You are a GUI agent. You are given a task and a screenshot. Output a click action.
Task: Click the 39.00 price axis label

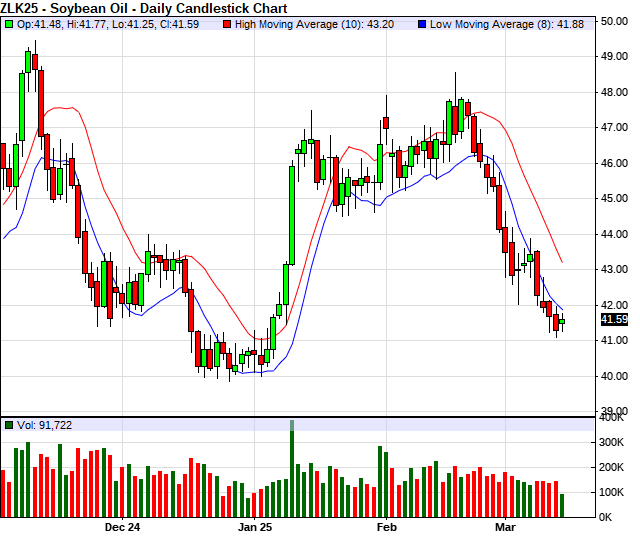click(614, 411)
